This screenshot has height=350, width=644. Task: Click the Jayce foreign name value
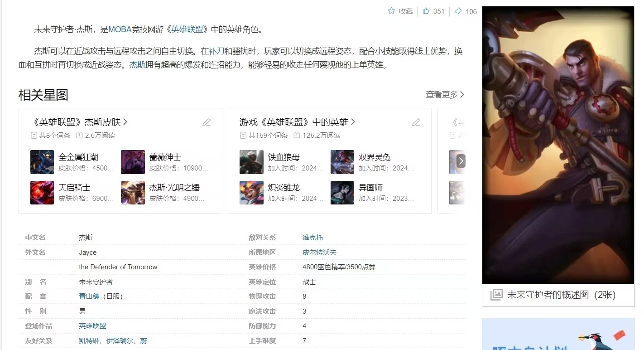coord(87,253)
